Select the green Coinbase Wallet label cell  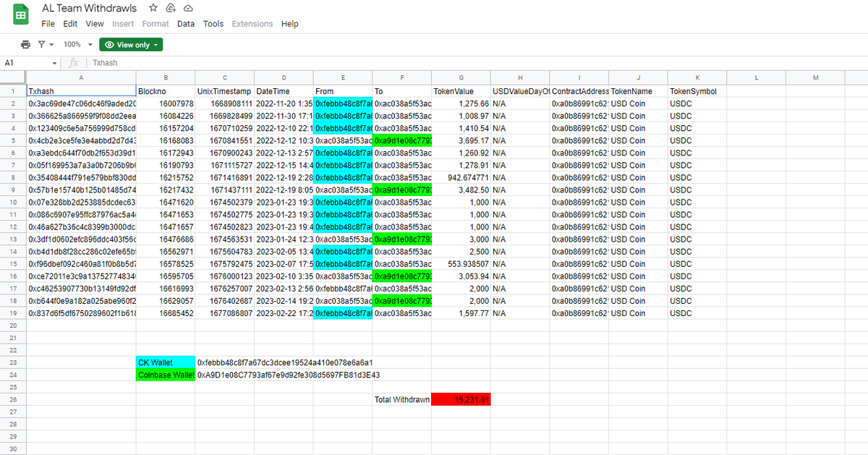click(166, 375)
